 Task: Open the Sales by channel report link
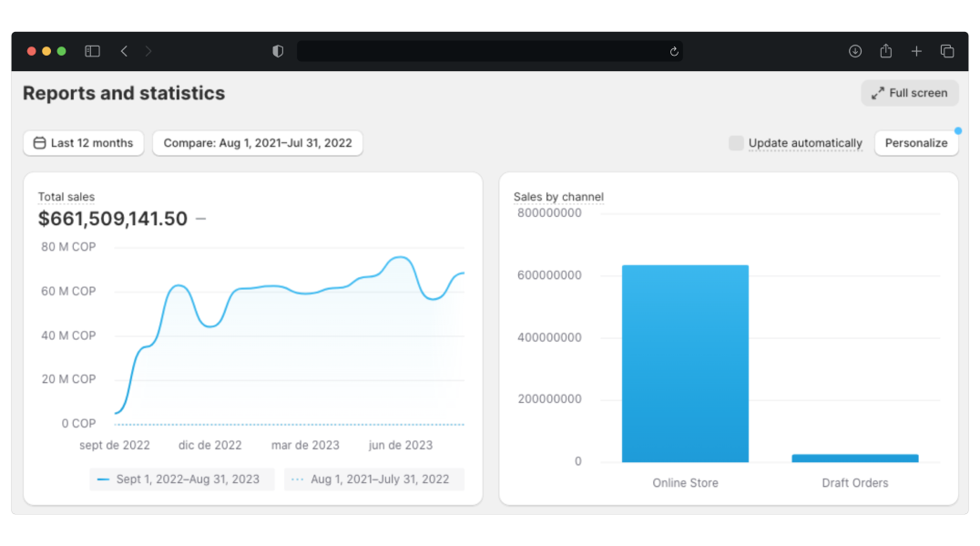click(x=558, y=197)
